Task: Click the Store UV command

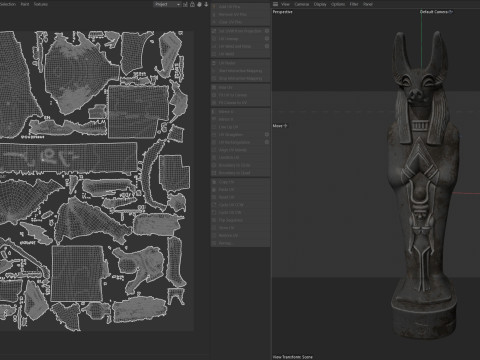Action: 240,228
